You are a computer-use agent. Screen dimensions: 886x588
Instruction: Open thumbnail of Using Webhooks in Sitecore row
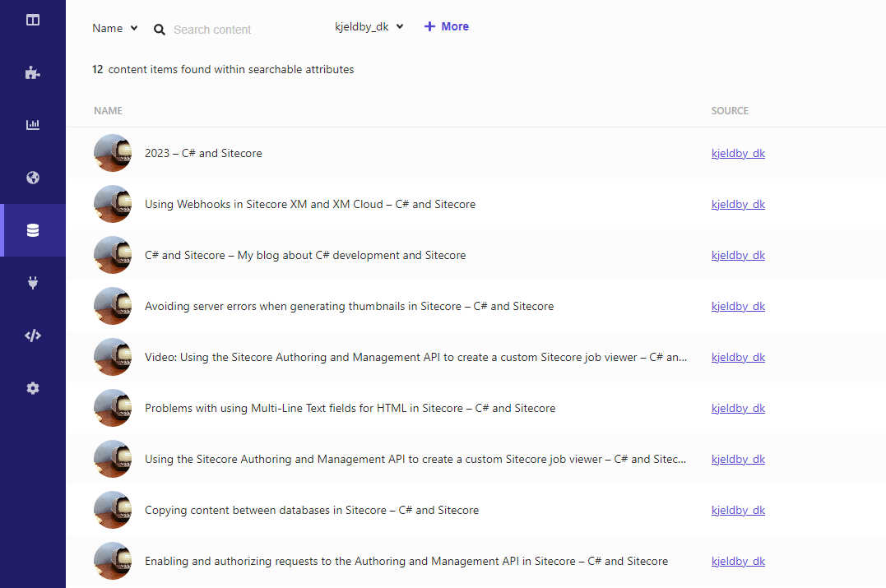(x=113, y=204)
